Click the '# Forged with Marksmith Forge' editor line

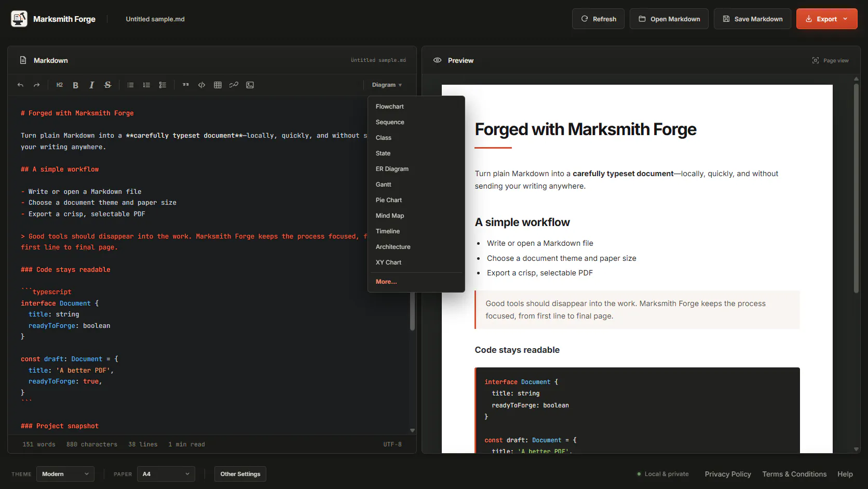[x=77, y=113]
